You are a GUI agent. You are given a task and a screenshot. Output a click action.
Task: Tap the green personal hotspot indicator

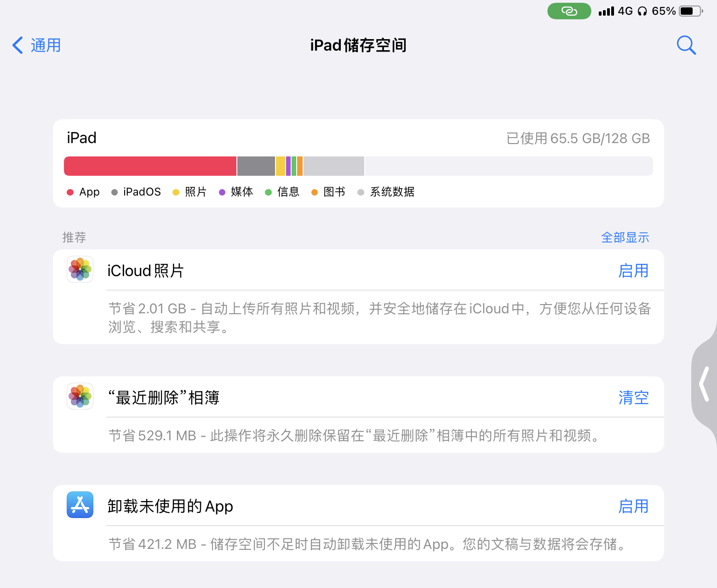coord(569,11)
